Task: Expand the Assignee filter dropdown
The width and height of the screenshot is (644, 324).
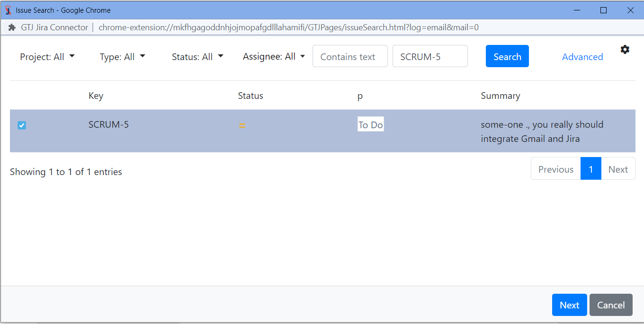Action: click(x=274, y=56)
